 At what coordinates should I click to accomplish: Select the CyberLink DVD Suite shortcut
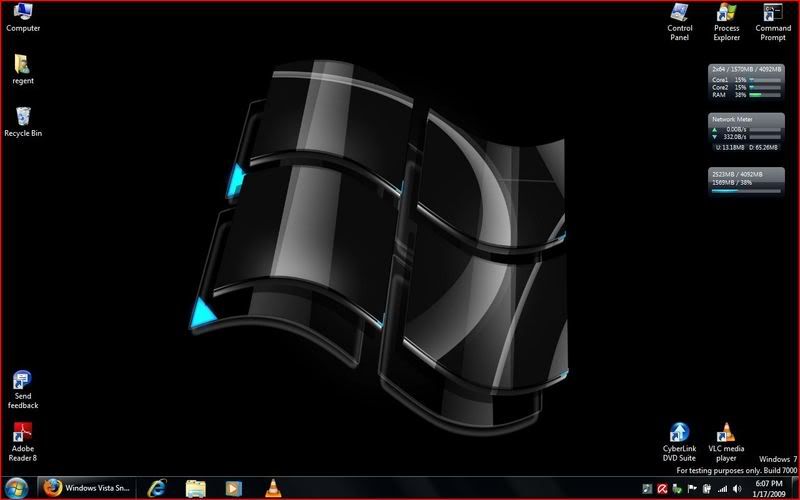(x=679, y=442)
